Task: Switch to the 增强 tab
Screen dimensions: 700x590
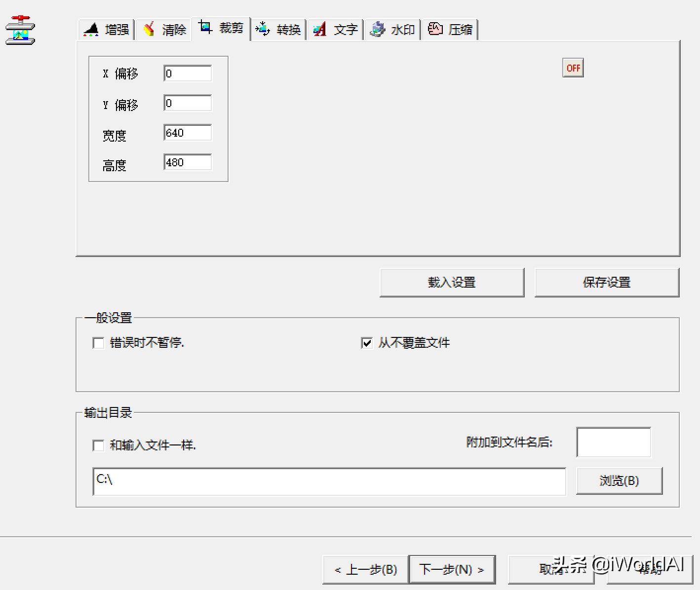Action: pos(106,30)
